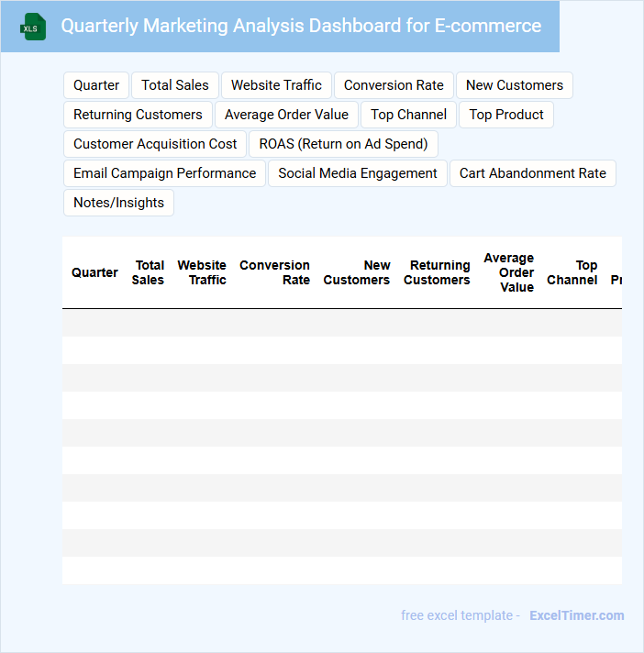Click the Website Traffic table column header
The width and height of the screenshot is (644, 653).
pos(202,272)
